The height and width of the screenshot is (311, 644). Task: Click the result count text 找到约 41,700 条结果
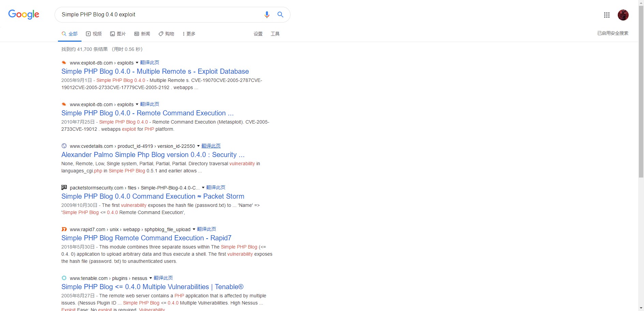[x=85, y=49]
